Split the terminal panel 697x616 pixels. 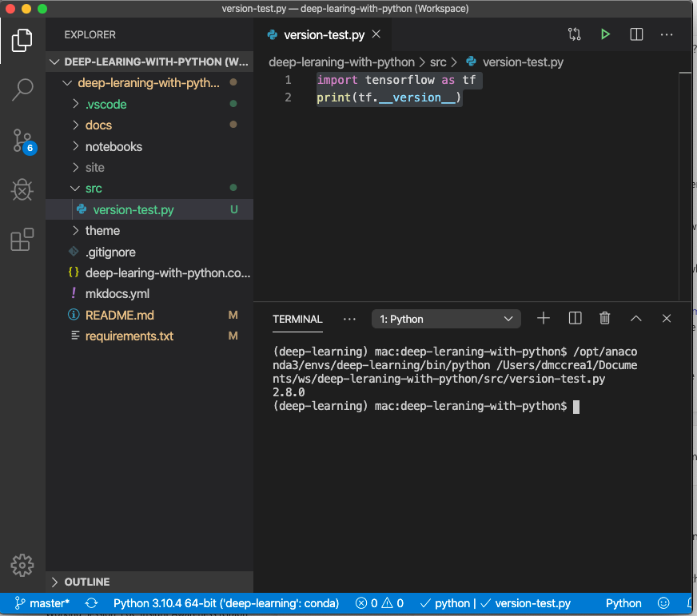pos(575,318)
